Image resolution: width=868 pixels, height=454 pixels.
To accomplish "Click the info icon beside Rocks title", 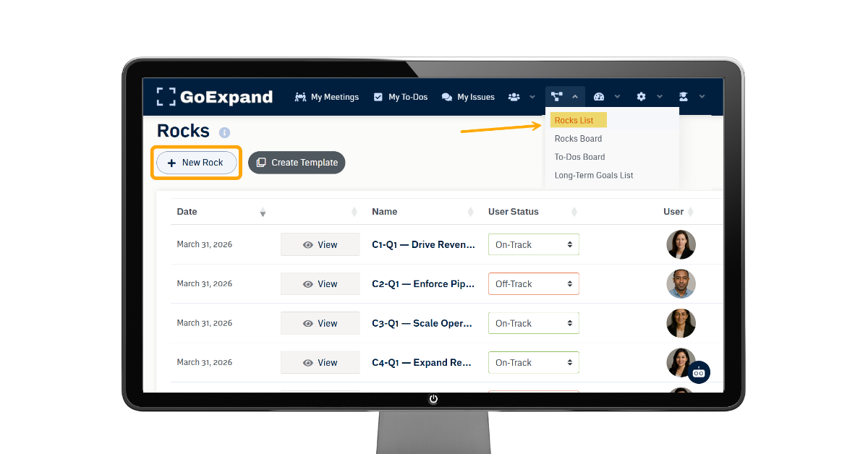I will 224,133.
